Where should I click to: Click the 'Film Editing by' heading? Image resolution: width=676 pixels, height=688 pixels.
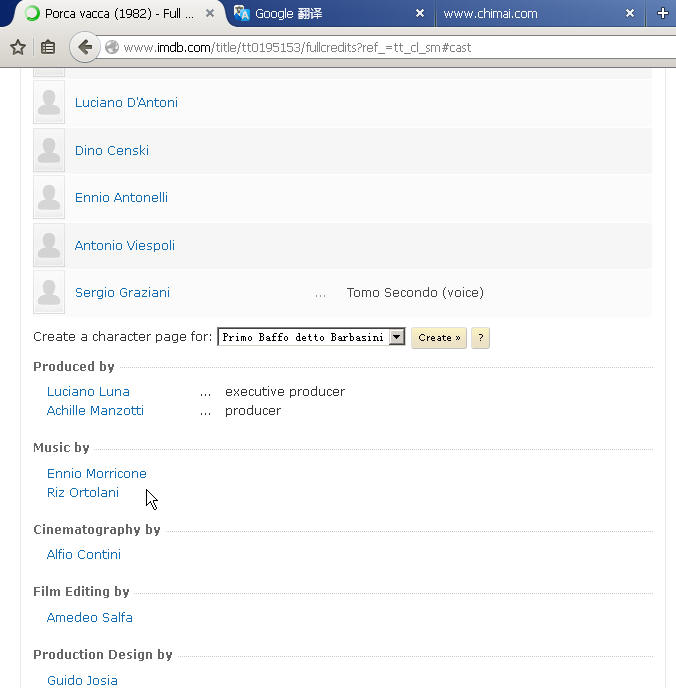[x=81, y=591]
